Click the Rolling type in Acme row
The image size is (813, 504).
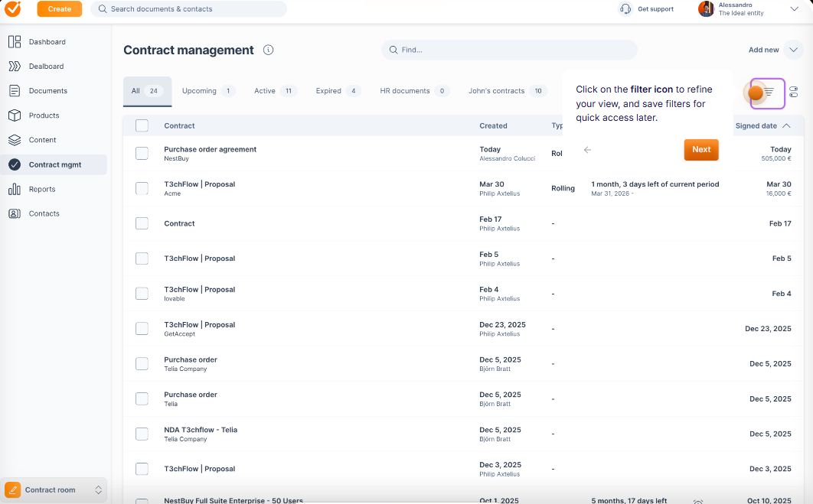tap(563, 188)
